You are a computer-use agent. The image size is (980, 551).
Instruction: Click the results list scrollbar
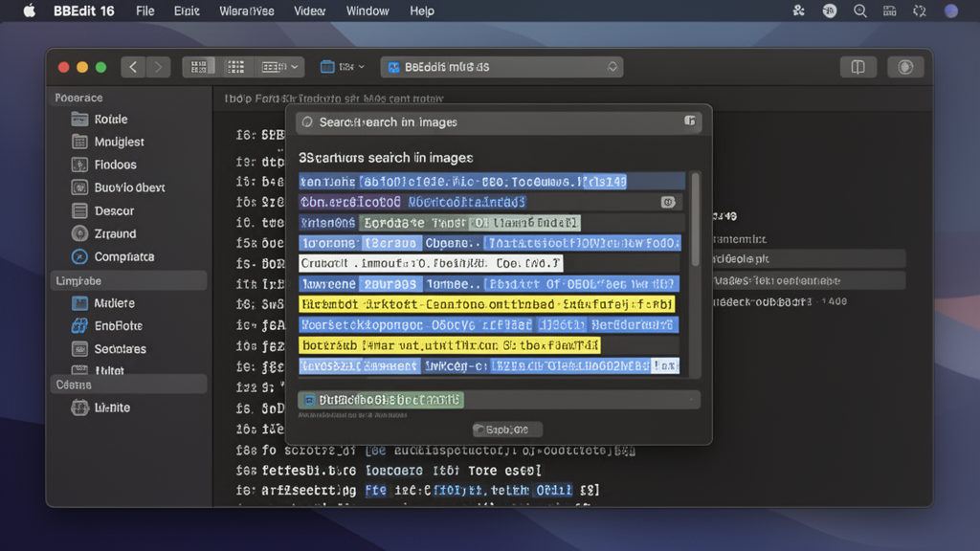coord(695,219)
